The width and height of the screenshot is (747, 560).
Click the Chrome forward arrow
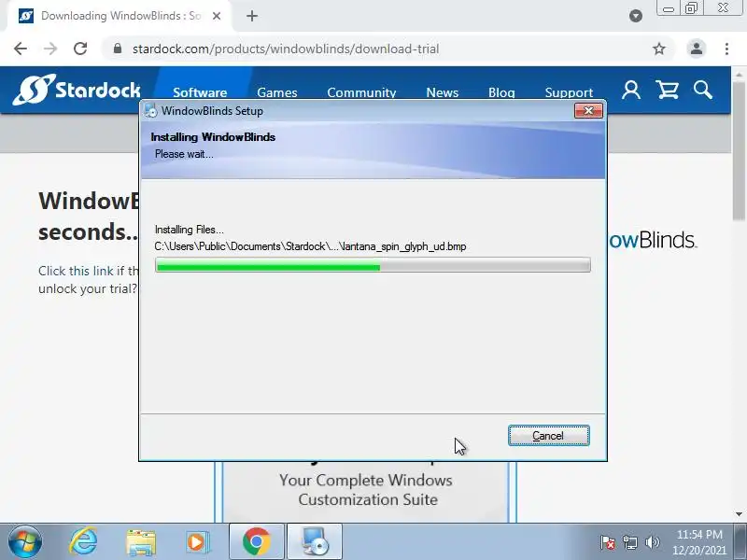[50, 49]
